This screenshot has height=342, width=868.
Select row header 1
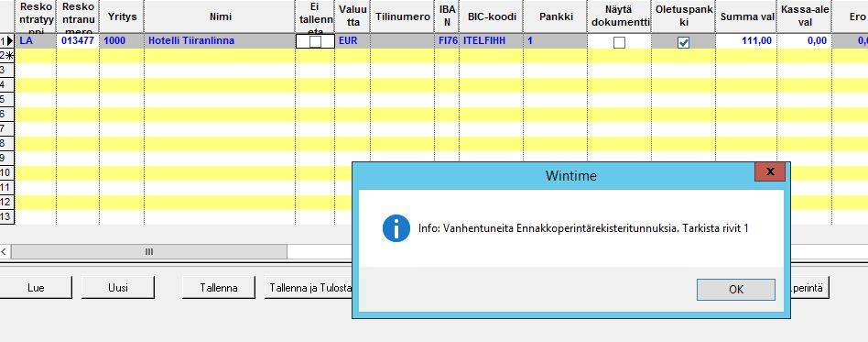(7, 41)
